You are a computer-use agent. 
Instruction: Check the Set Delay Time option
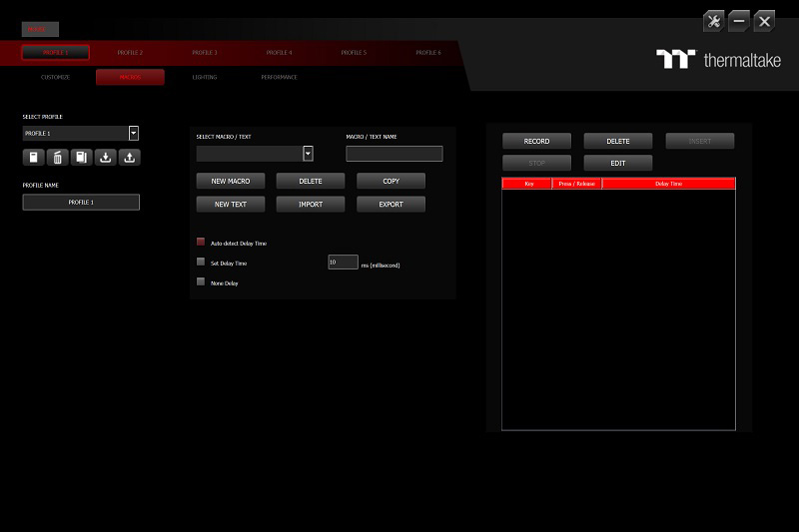[201, 263]
